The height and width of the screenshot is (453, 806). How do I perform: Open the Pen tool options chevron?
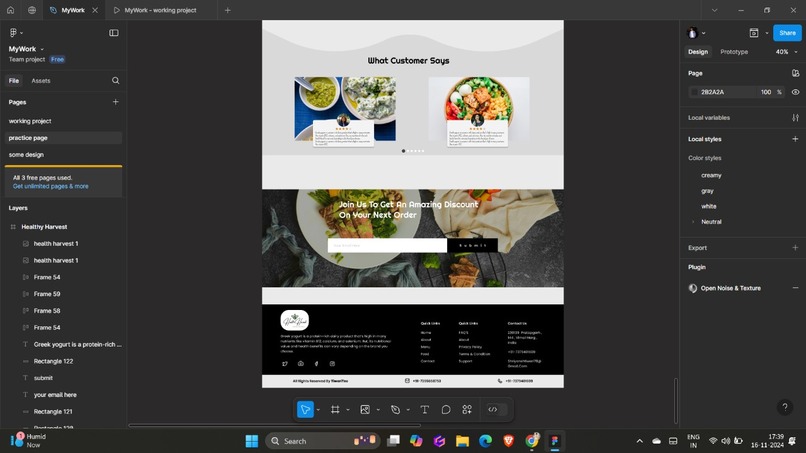(408, 410)
